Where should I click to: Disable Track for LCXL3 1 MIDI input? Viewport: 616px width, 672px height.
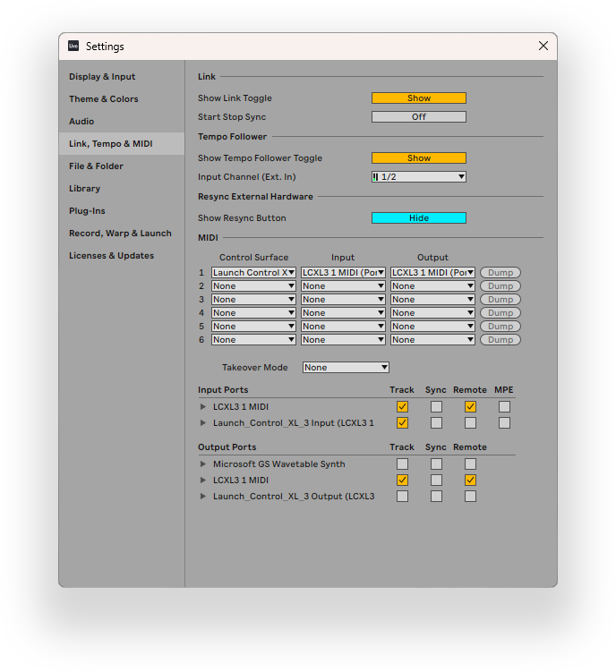click(x=402, y=407)
